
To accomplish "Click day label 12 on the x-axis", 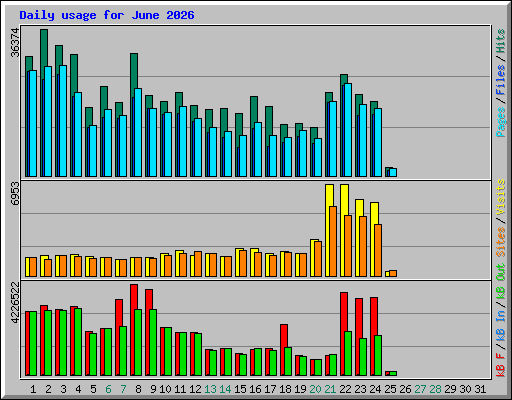I will tap(195, 389).
